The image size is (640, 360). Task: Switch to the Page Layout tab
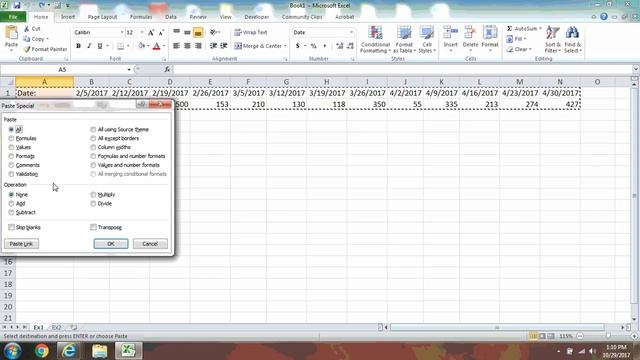[x=102, y=17]
